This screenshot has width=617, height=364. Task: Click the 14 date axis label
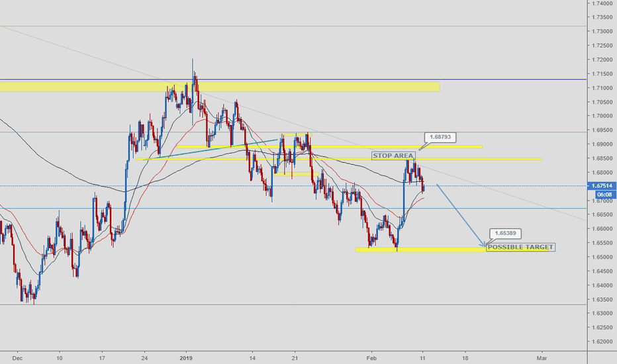click(x=252, y=358)
